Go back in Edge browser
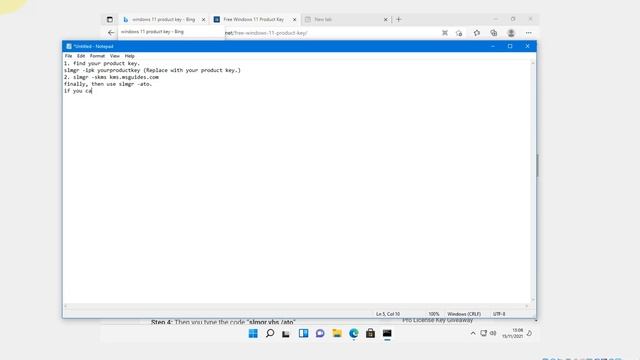Image resolution: width=640 pixels, height=360 pixels. pyautogui.click(x=111, y=33)
